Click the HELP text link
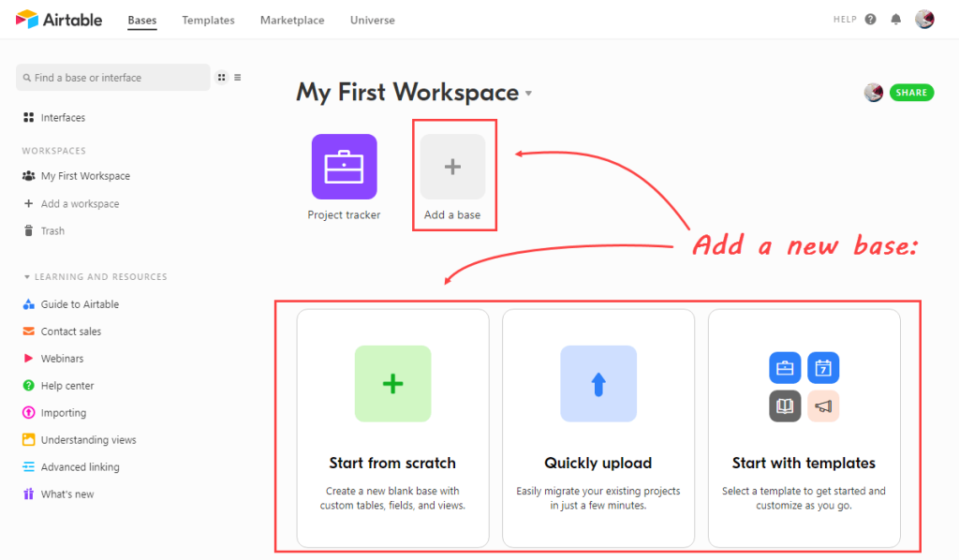 click(x=845, y=20)
